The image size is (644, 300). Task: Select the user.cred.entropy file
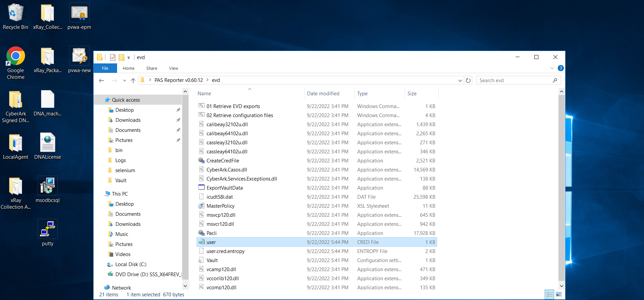pos(225,251)
